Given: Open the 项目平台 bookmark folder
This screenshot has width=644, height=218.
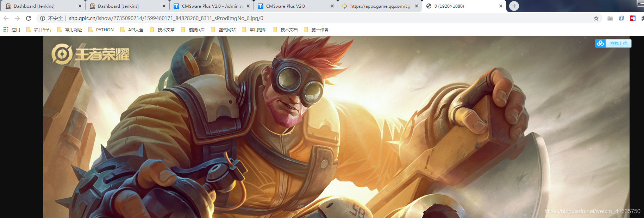Looking at the screenshot, I should tap(39, 30).
